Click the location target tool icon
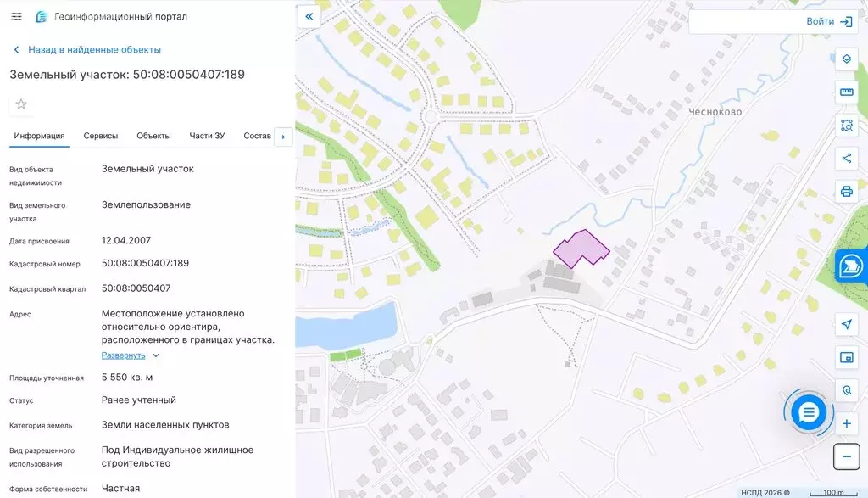This screenshot has height=498, width=868. click(847, 390)
